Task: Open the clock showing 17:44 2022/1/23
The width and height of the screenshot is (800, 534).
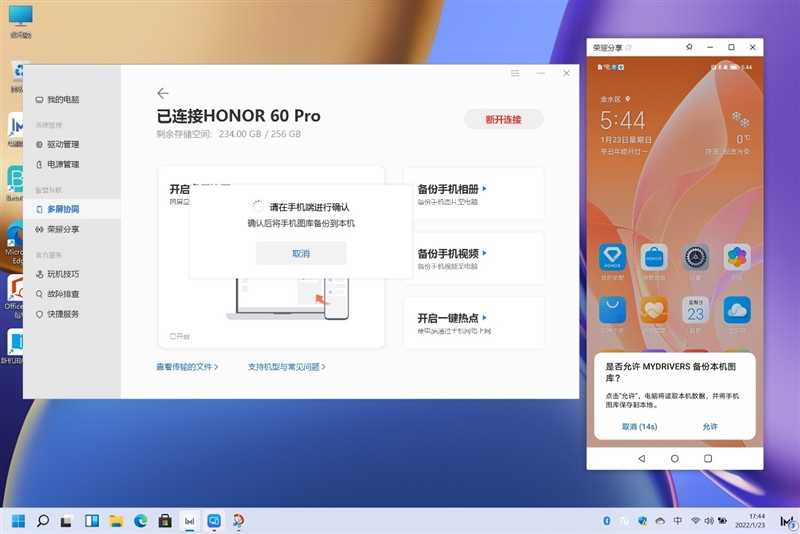Action: click(x=750, y=521)
